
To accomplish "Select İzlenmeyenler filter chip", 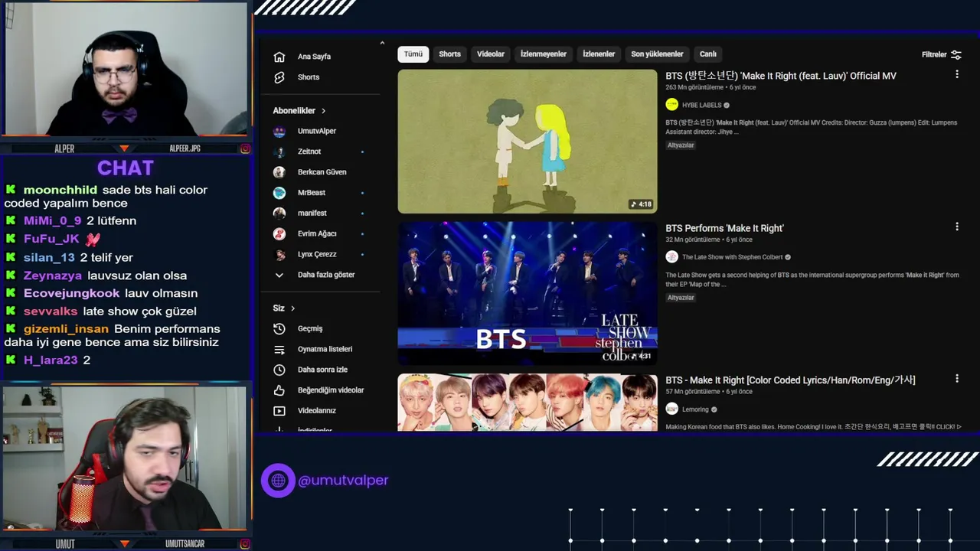I will point(544,54).
